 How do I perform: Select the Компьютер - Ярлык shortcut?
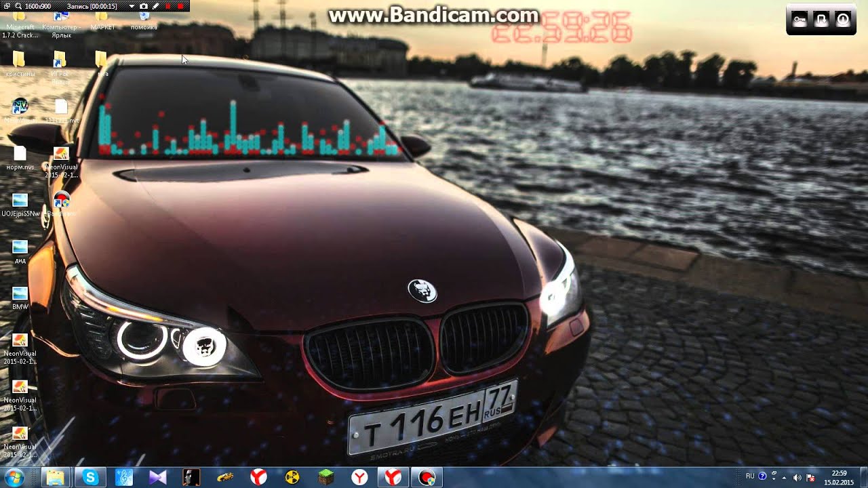point(60,24)
